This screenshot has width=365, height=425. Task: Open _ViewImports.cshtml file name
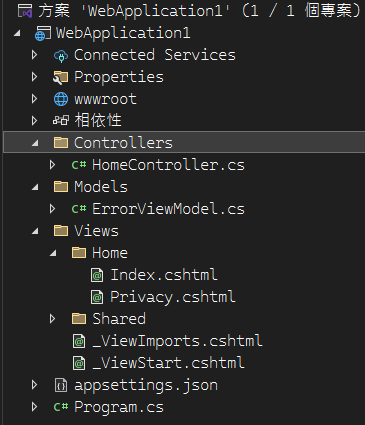[177, 341]
